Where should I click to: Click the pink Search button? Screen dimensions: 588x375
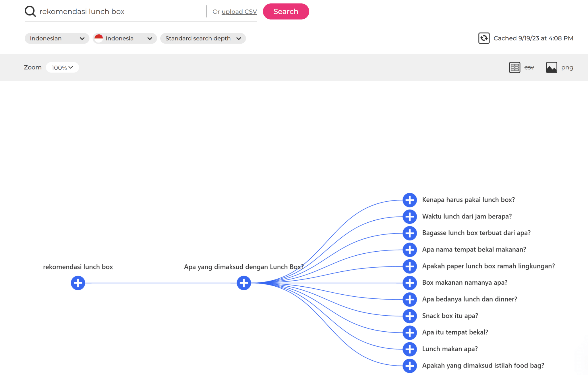[x=286, y=11]
